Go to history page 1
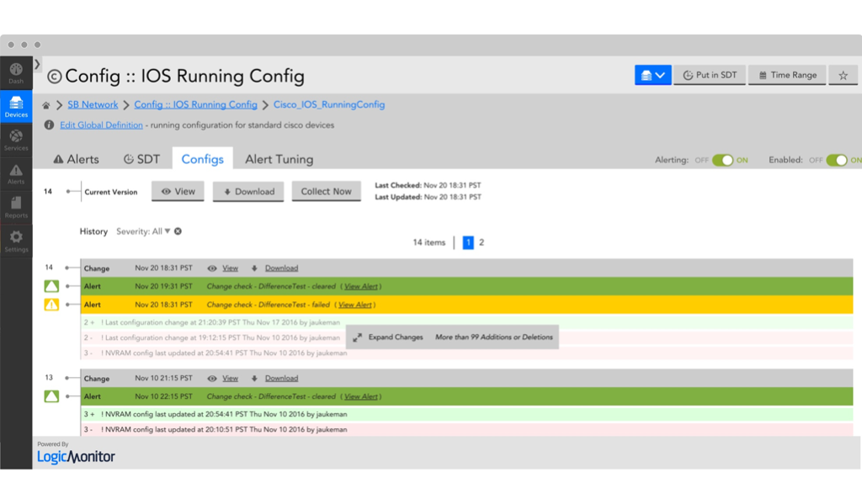This screenshot has width=862, height=504. pyautogui.click(x=468, y=242)
